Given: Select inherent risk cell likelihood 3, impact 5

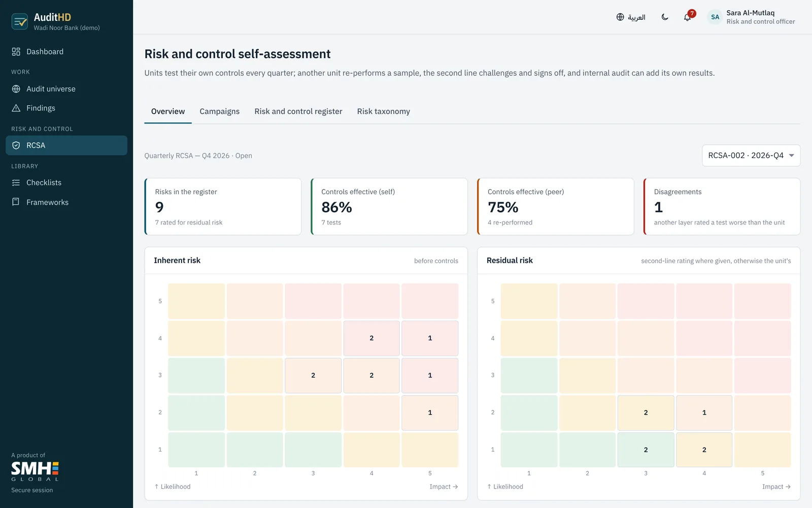Looking at the screenshot, I should (x=430, y=375).
